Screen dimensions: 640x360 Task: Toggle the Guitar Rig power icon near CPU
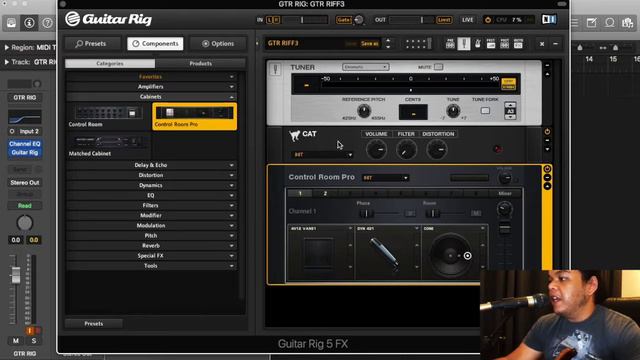pyautogui.click(x=488, y=20)
